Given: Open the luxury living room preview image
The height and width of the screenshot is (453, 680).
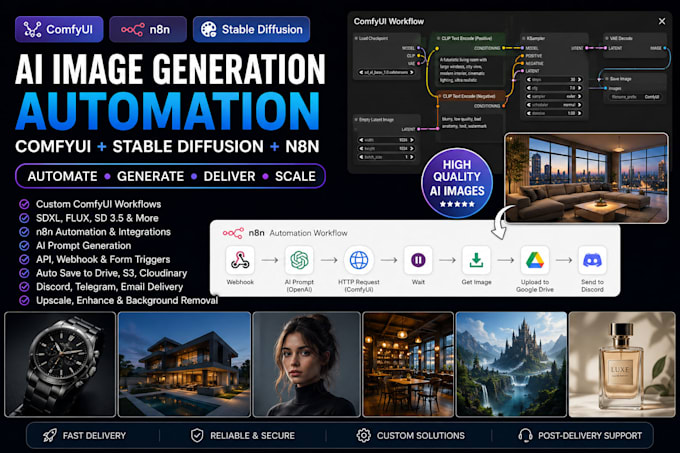Looking at the screenshot, I should pos(587,178).
